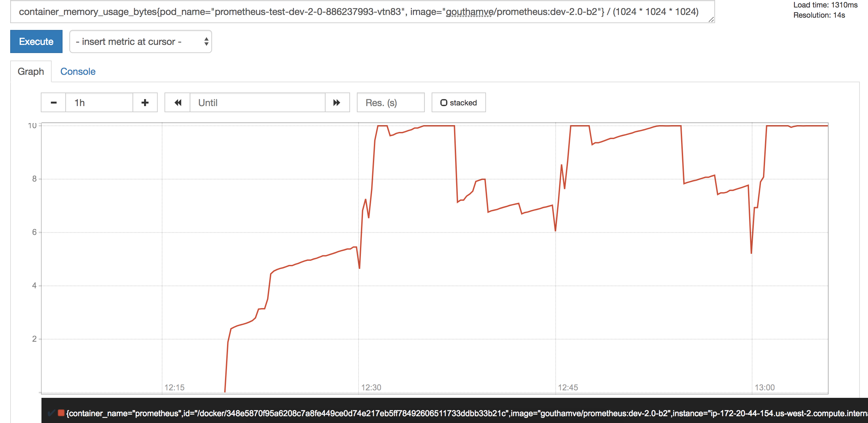
Task: Click the Until end-time field
Action: click(x=257, y=103)
